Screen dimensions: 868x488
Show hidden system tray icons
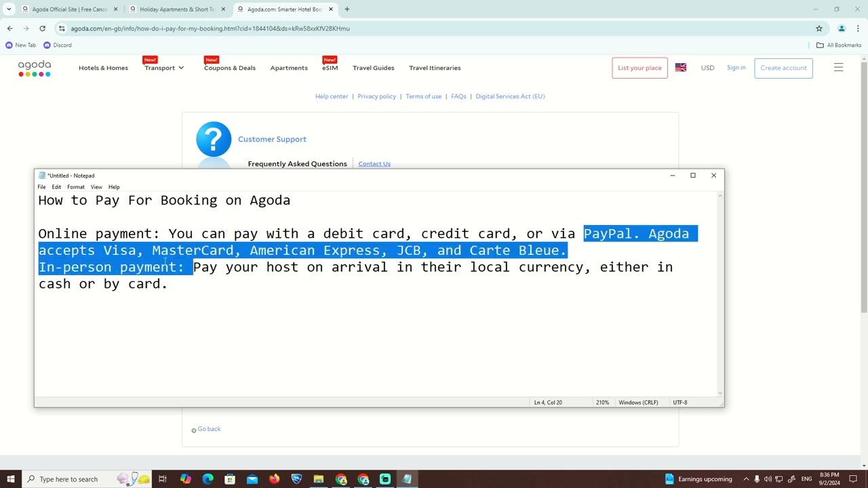(746, 479)
